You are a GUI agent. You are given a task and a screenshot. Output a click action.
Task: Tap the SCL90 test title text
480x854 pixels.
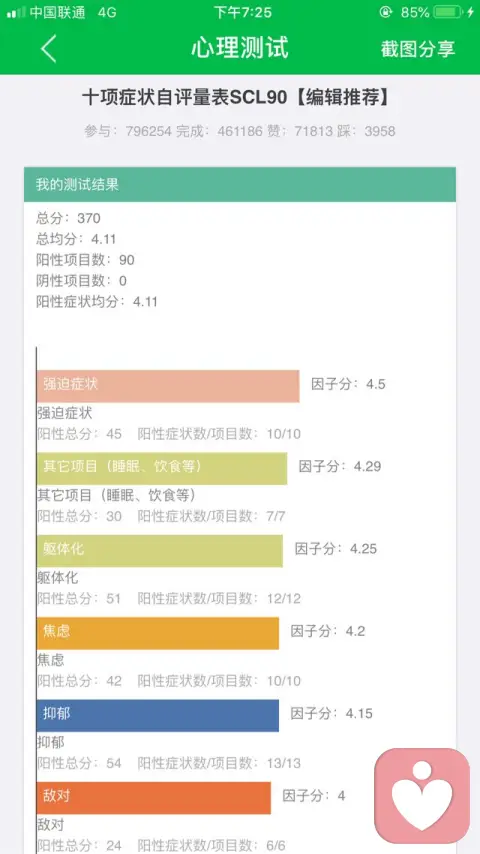(237, 98)
